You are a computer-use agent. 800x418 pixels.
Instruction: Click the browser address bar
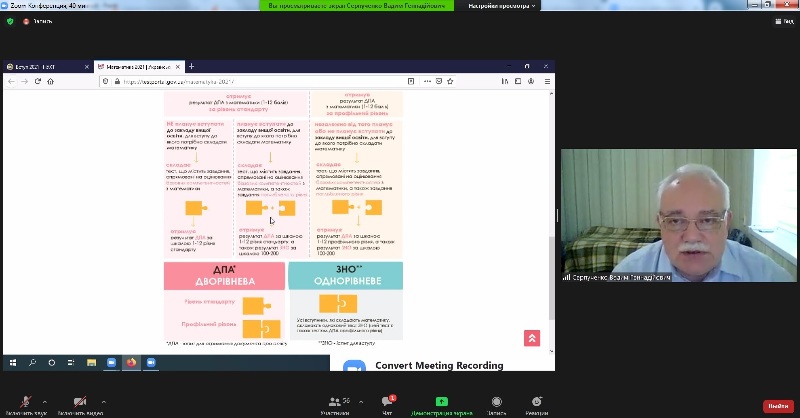click(x=300, y=82)
